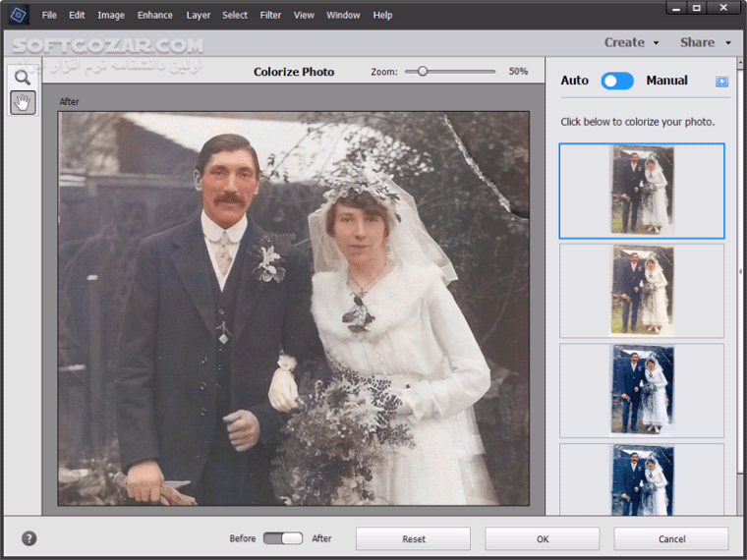Open the help question mark icon
The height and width of the screenshot is (560, 747).
[x=29, y=538]
